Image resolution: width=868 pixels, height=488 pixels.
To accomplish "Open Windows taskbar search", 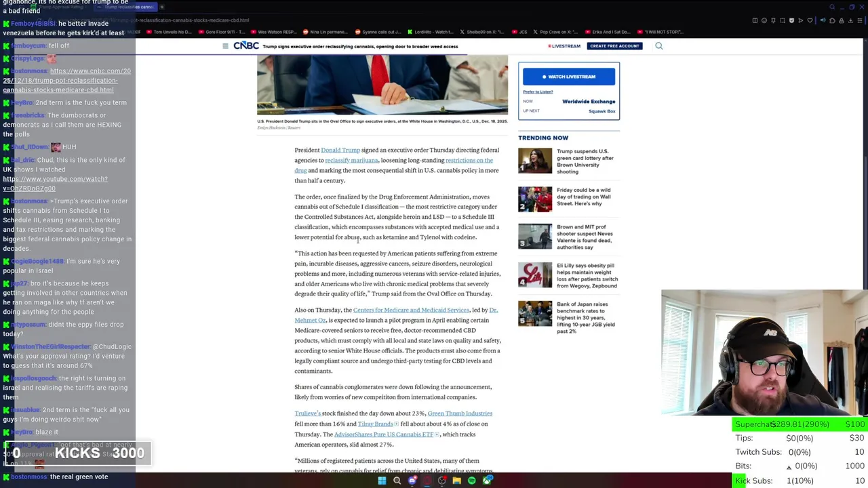I will [397, 481].
